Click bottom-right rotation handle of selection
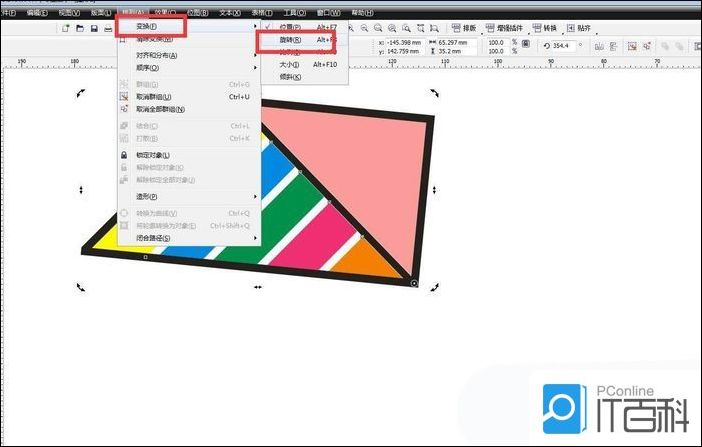This screenshot has height=447, width=702. click(434, 287)
